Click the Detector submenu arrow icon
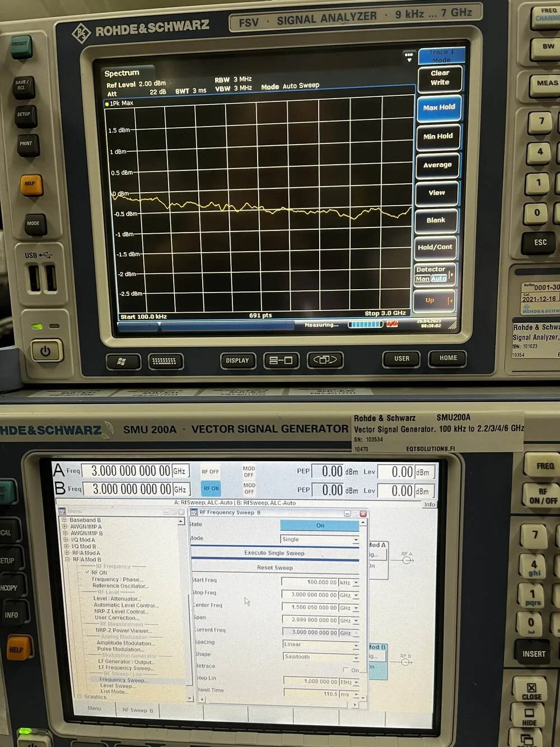The height and width of the screenshot is (747, 560). pos(451,275)
